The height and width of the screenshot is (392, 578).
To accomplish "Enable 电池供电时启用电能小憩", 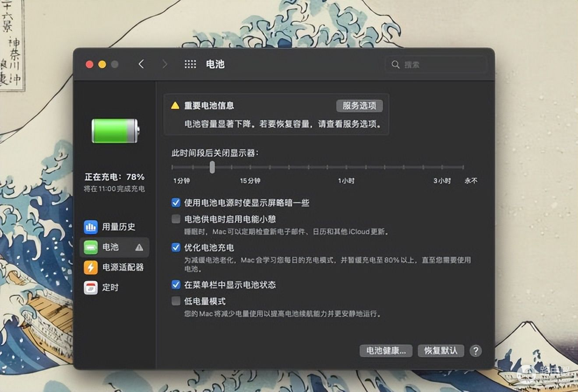I will pos(176,219).
